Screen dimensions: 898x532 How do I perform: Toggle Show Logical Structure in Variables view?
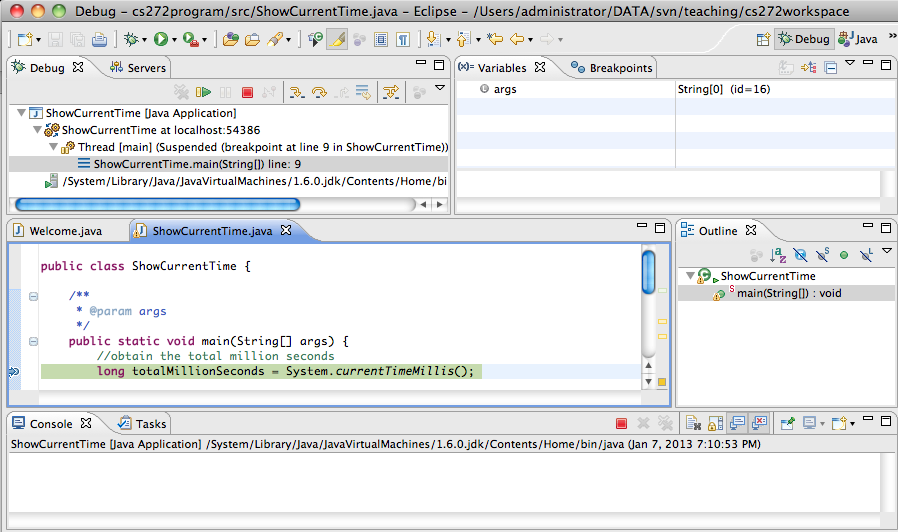point(808,68)
